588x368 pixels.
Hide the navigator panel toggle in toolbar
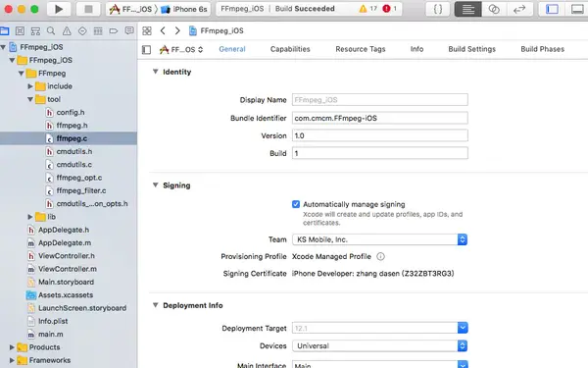(x=552, y=9)
